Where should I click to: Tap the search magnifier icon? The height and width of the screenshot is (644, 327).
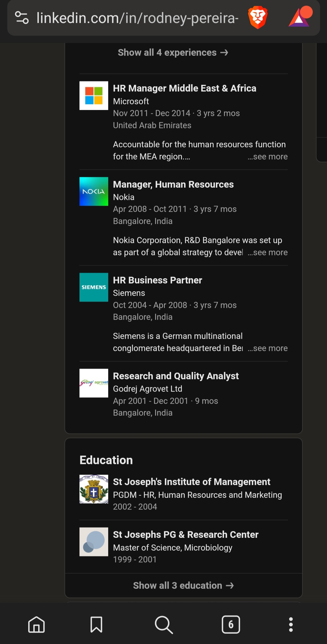pos(164,625)
